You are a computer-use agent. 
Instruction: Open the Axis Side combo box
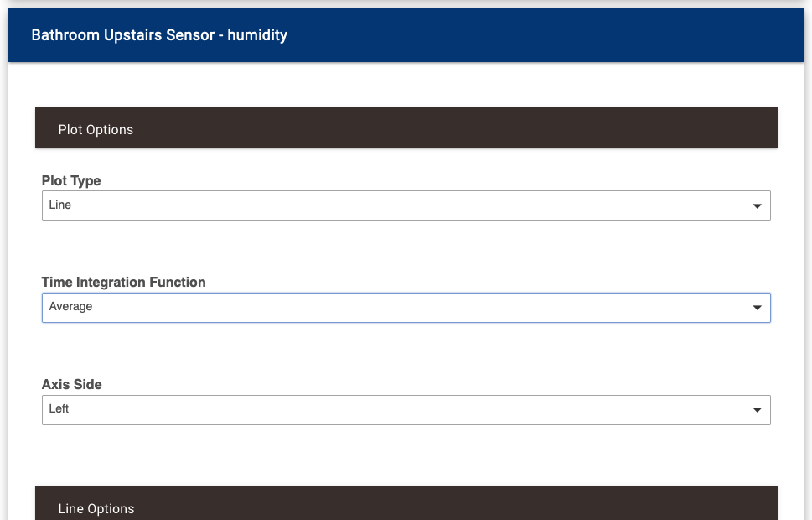tap(406, 410)
